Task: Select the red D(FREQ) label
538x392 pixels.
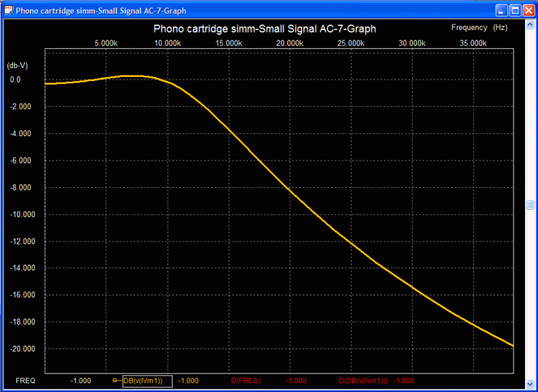Action: (247, 380)
